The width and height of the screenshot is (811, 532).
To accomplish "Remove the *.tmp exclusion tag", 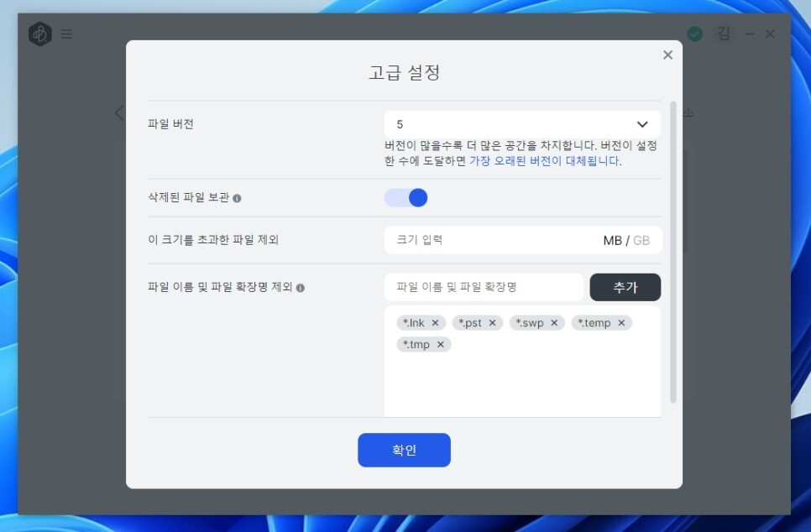I will 440,344.
